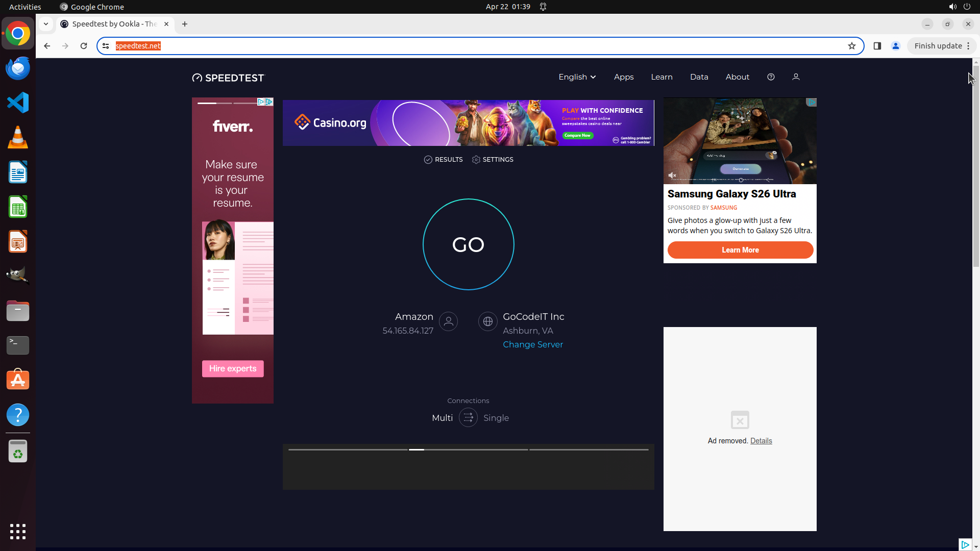This screenshot has height=551, width=980.
Task: Open the Learn menu item
Action: [x=661, y=77]
